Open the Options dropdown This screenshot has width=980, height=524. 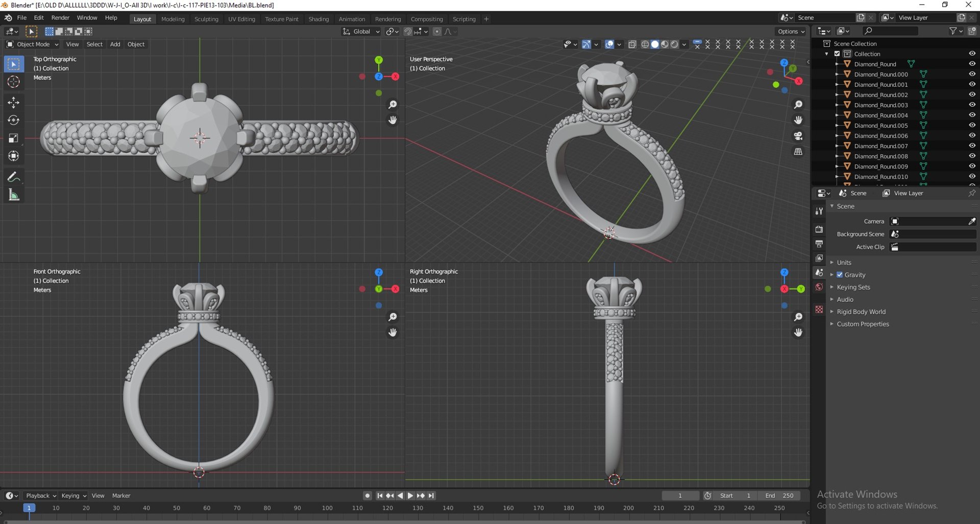point(791,32)
